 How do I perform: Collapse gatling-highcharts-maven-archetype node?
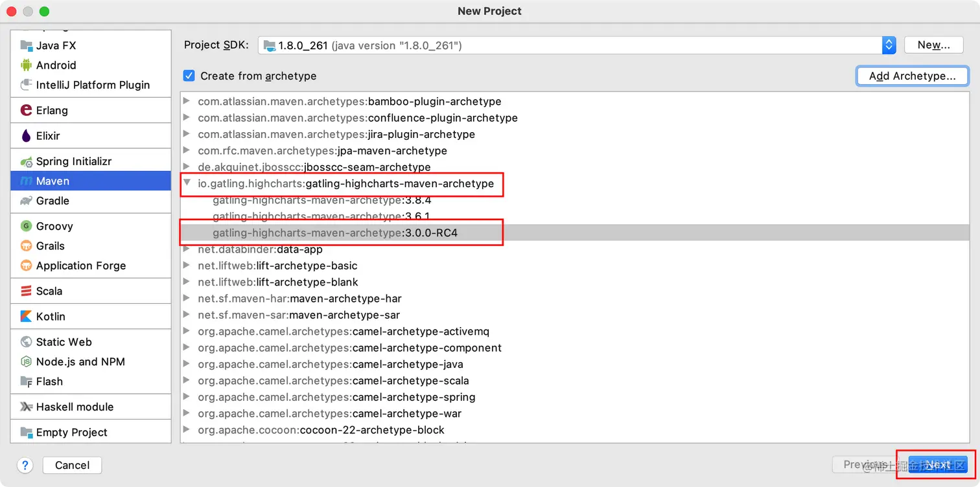pyautogui.click(x=187, y=183)
